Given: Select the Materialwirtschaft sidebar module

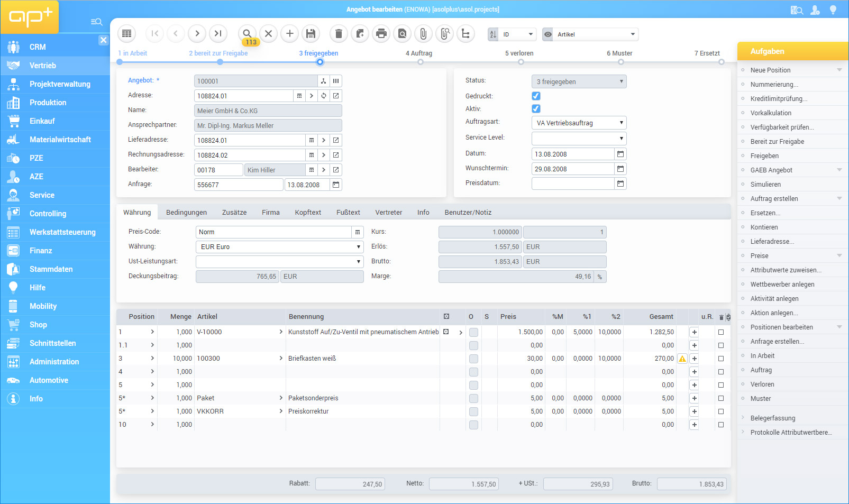Looking at the screenshot, I should tap(60, 140).
